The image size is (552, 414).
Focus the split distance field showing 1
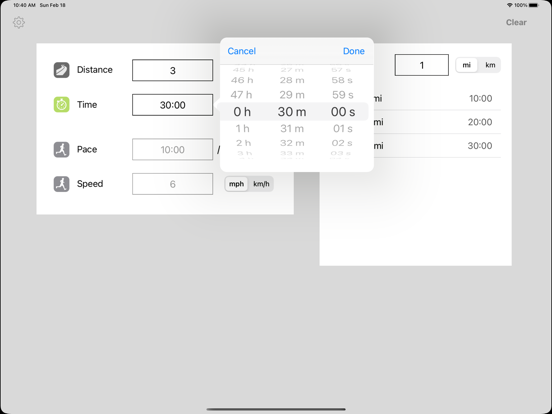[422, 65]
